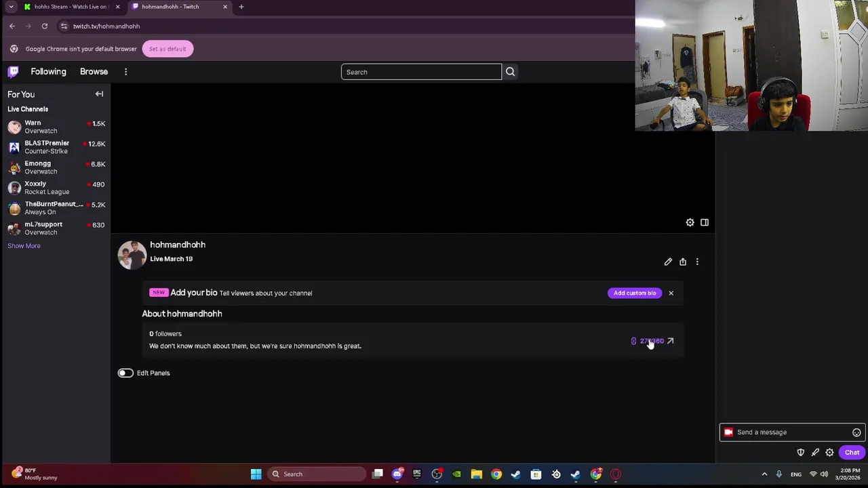868x488 pixels.
Task: Click the 0 followers text
Action: pos(165,333)
